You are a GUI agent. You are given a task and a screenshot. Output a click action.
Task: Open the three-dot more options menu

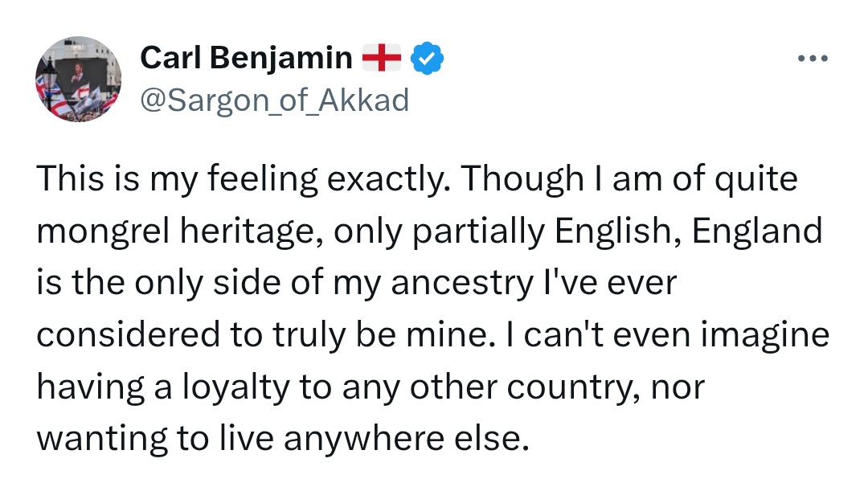pos(813,59)
